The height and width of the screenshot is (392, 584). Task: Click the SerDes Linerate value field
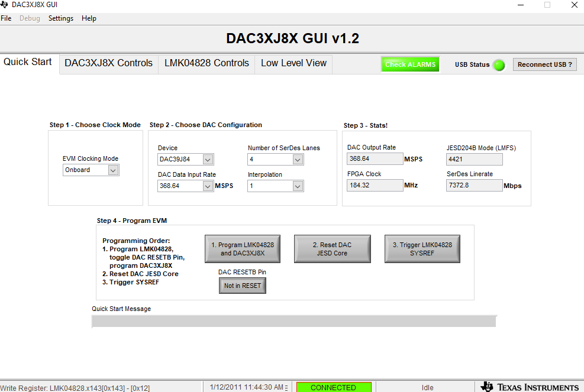(x=474, y=186)
